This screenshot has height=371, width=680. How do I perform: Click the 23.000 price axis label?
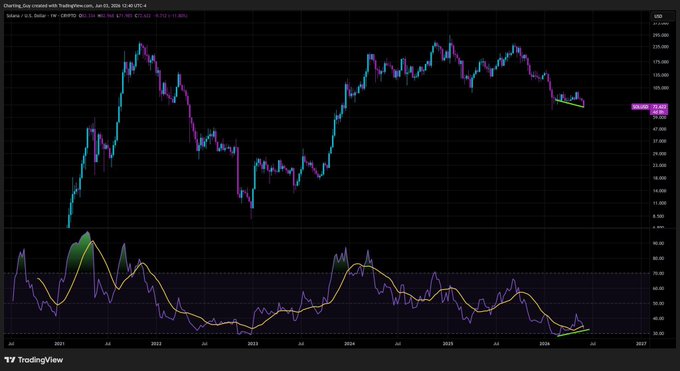[x=660, y=165]
